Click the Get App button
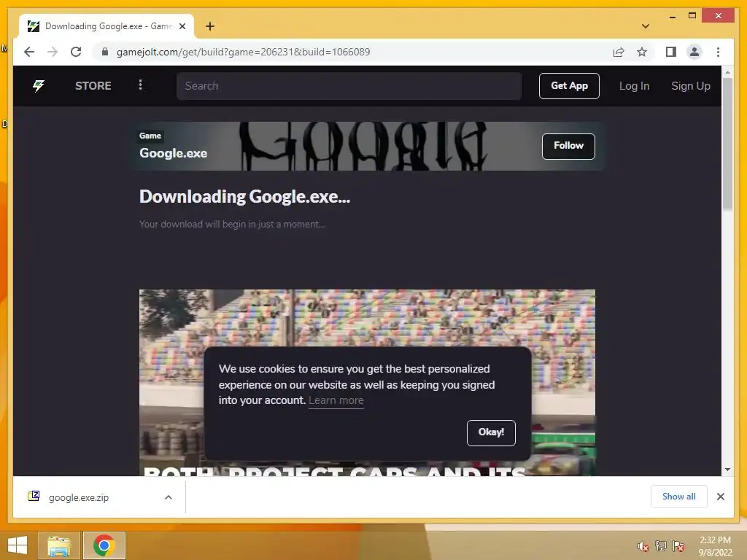 569,86
